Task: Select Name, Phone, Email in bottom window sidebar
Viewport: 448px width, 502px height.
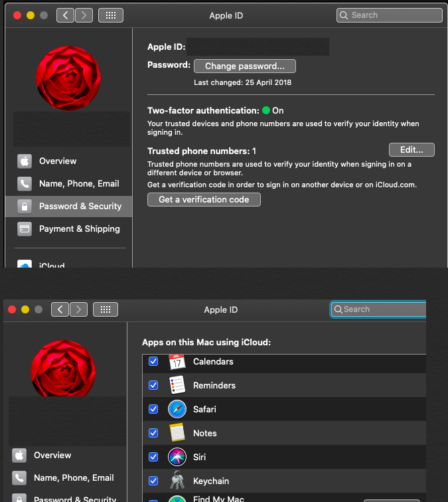Action: click(65, 477)
